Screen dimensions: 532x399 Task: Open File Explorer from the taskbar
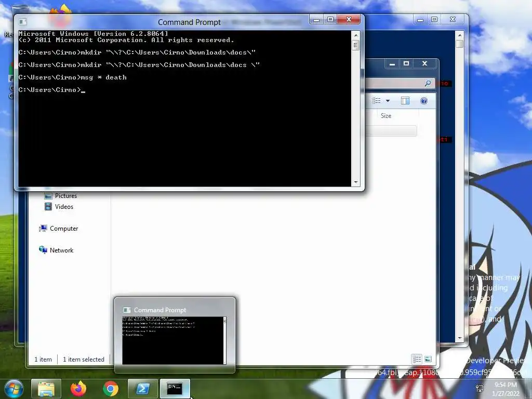pyautogui.click(x=46, y=389)
